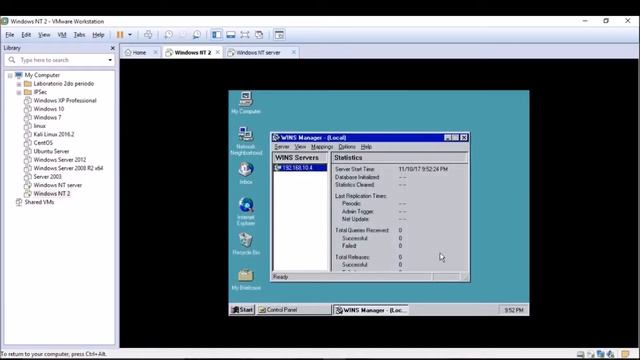The image size is (640, 360).
Task: Close the Windows NT server tab
Action: pos(293,52)
